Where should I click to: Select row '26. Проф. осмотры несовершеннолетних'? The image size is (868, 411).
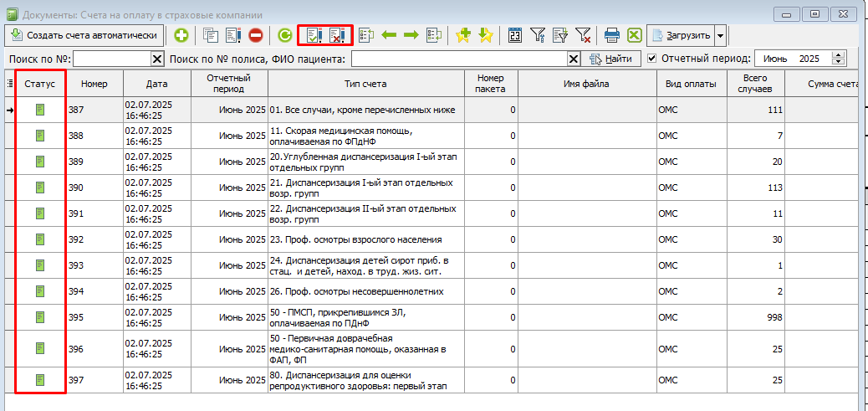click(x=431, y=291)
